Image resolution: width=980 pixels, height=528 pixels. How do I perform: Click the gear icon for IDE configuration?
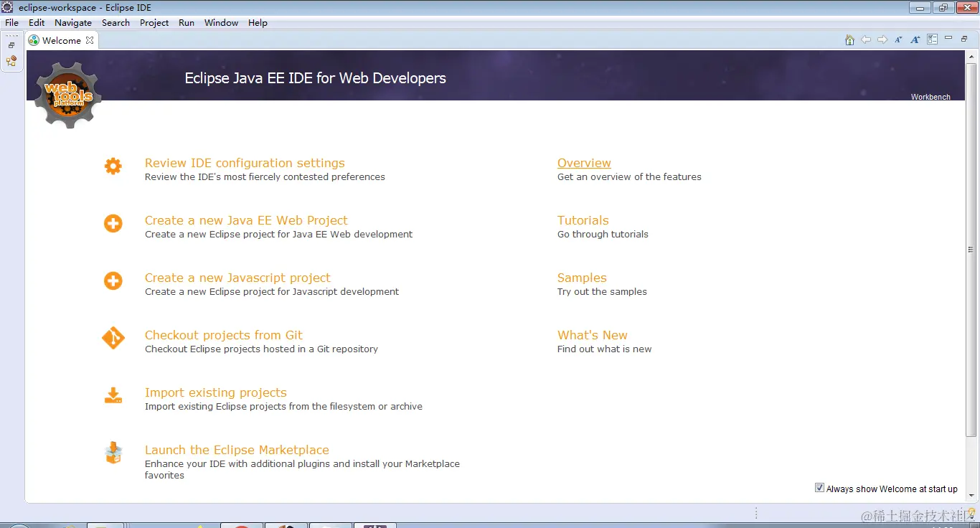pos(113,166)
